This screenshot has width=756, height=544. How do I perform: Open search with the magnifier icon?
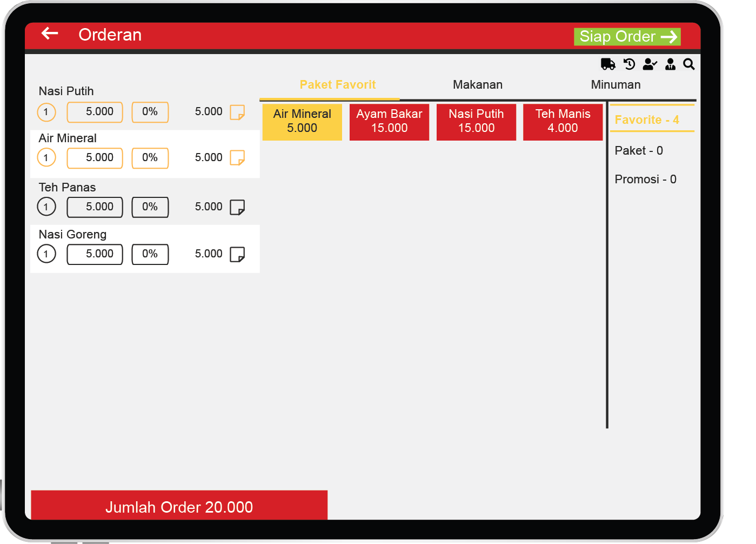(x=688, y=64)
